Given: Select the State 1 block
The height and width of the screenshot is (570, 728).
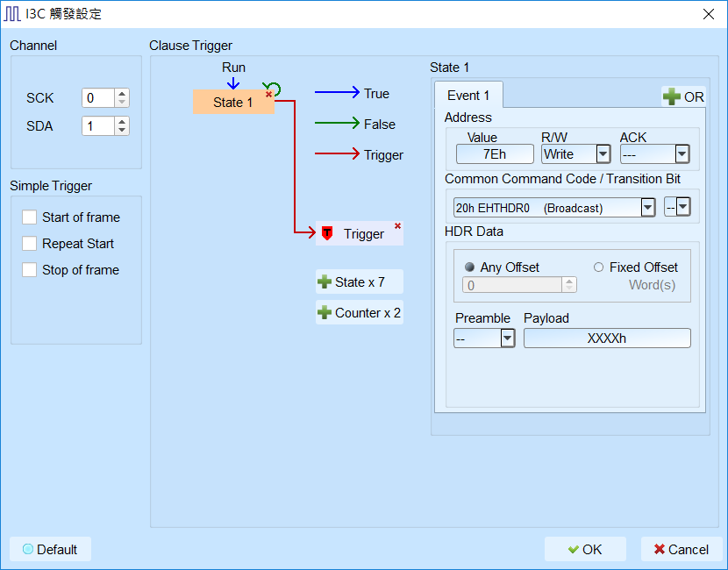Looking at the screenshot, I should coord(233,102).
